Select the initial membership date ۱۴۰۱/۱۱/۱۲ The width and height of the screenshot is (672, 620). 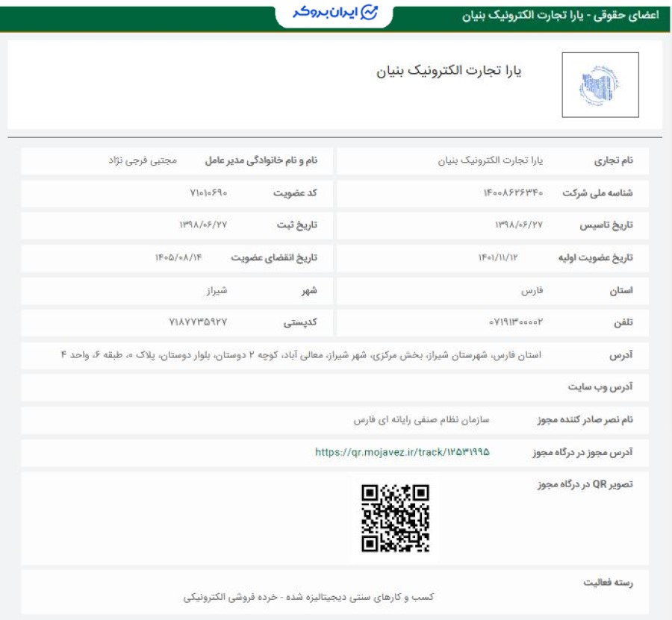(497, 257)
